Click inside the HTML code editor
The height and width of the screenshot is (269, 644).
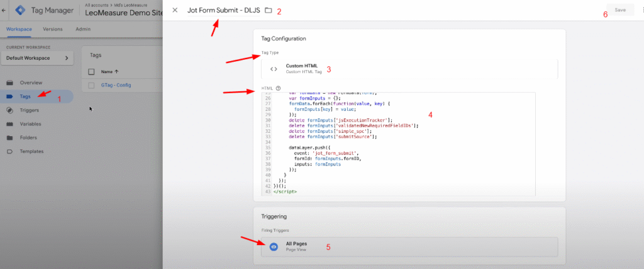pyautogui.click(x=398, y=144)
